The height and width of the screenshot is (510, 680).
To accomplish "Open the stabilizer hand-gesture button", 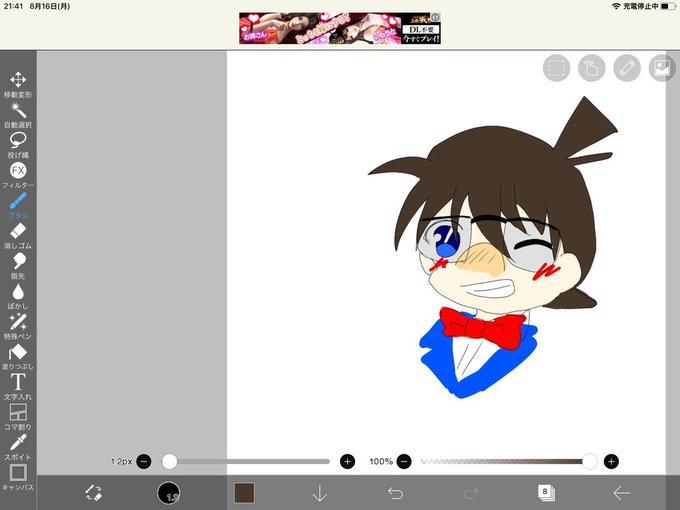I will (x=592, y=68).
